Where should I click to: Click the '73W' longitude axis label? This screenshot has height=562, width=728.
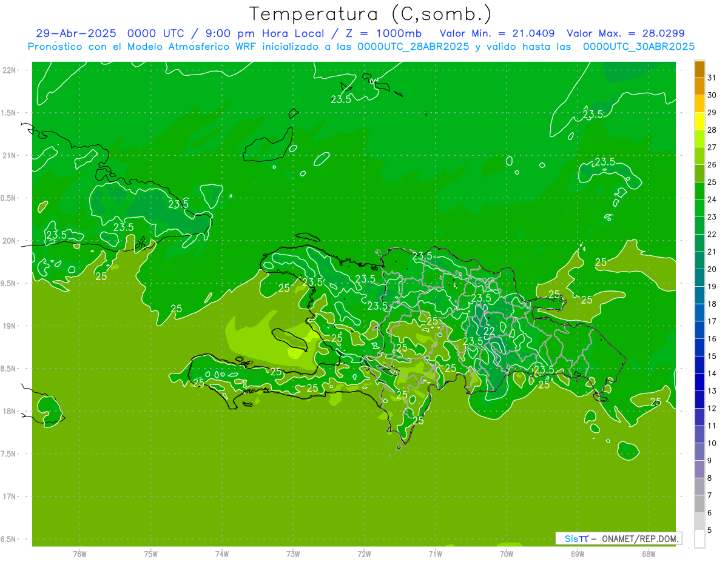(293, 554)
